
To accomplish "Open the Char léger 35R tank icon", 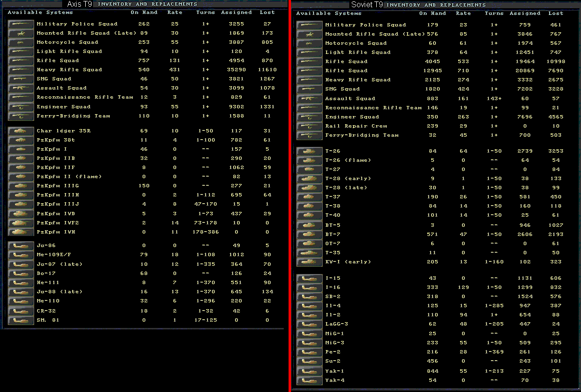I will point(21,131).
